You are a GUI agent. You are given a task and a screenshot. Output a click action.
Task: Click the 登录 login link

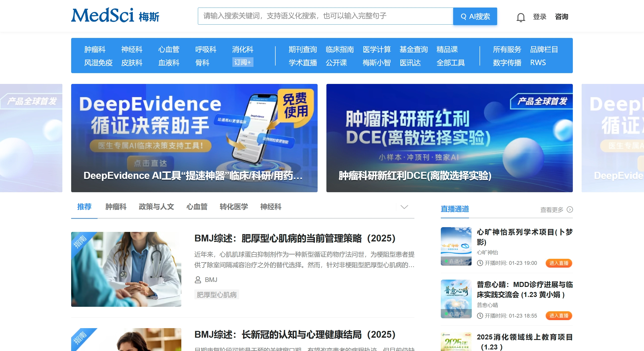(540, 17)
